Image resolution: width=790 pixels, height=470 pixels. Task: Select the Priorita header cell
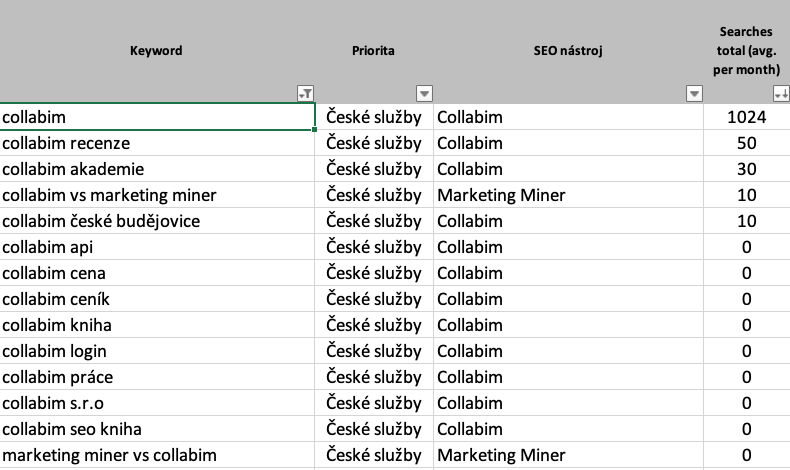(x=374, y=51)
